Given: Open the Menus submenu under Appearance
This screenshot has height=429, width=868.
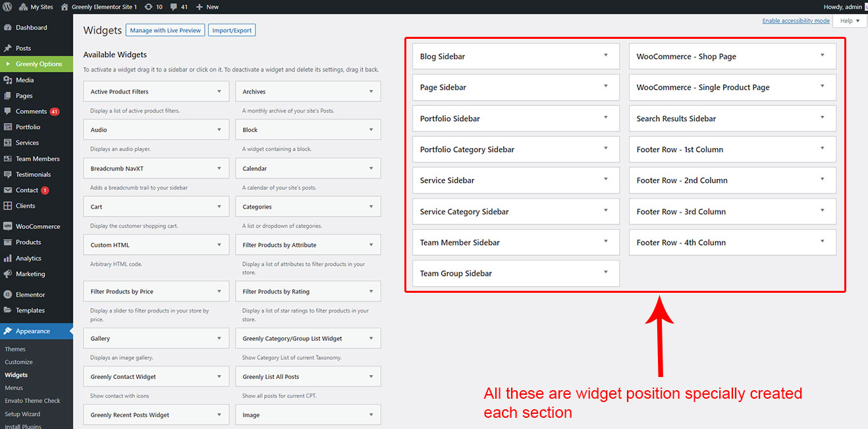Looking at the screenshot, I should (x=14, y=388).
